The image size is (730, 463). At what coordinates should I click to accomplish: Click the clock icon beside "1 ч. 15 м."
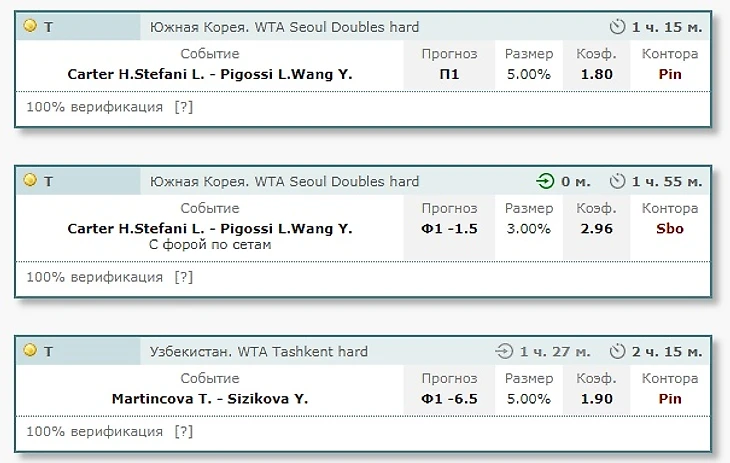617,27
